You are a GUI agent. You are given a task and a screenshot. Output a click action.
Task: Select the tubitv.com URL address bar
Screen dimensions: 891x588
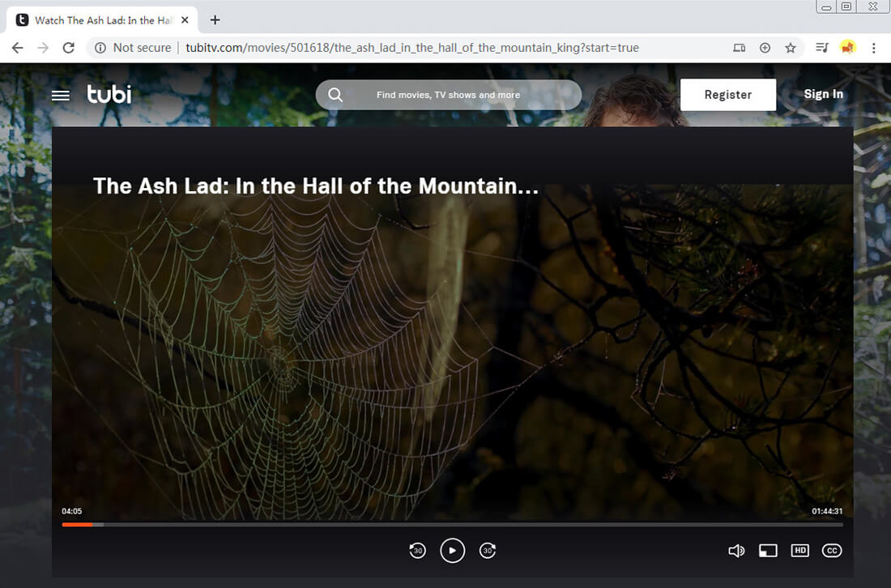(412, 48)
